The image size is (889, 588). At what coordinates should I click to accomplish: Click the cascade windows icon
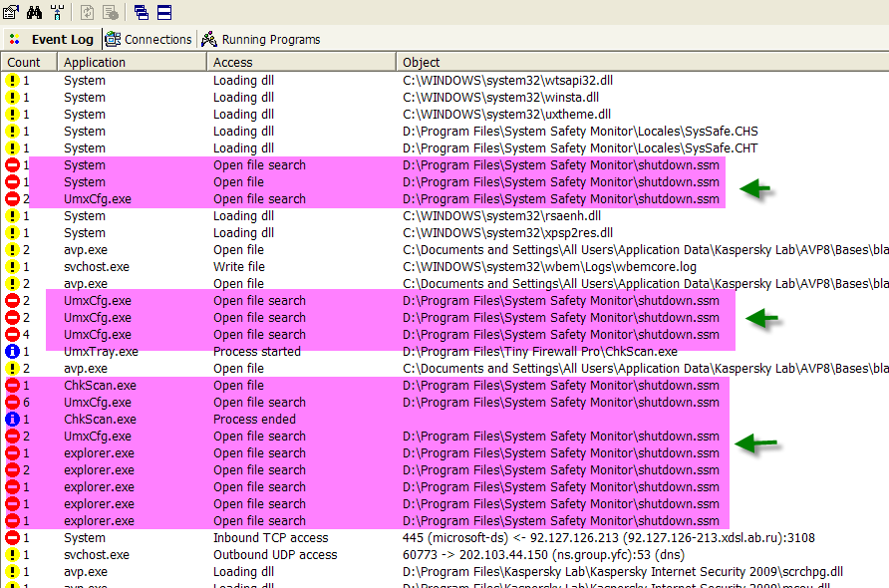coord(141,12)
